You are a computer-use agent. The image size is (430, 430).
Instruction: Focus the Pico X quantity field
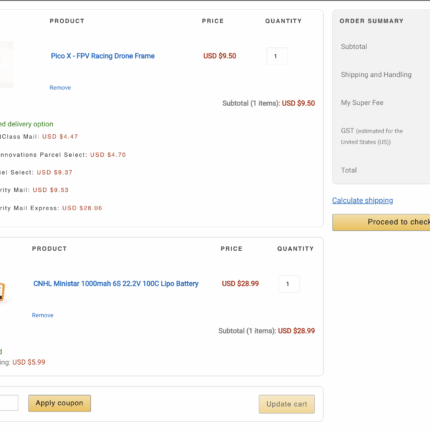277,56
